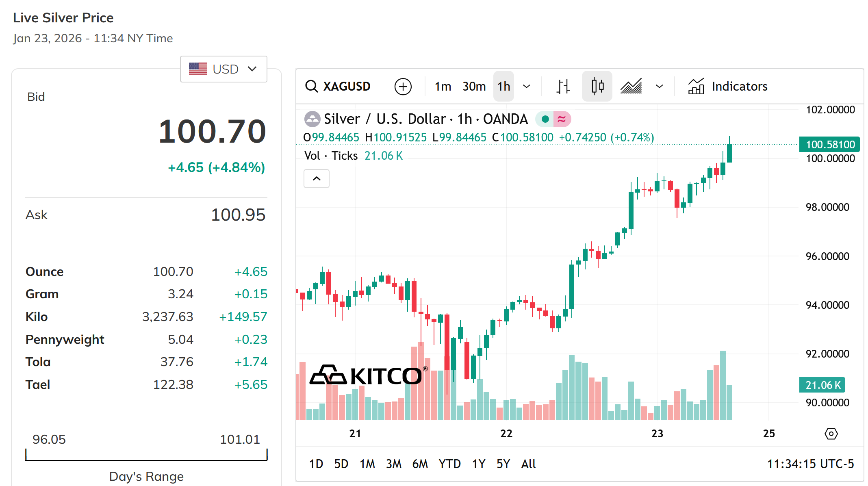The image size is (868, 486).
Task: Open XAGUSD symbol search
Action: point(338,86)
